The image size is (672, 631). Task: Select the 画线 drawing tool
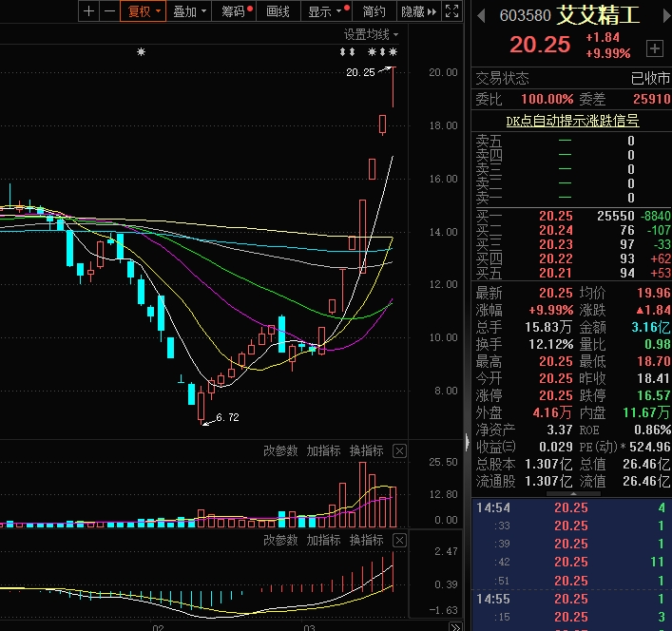coord(278,11)
